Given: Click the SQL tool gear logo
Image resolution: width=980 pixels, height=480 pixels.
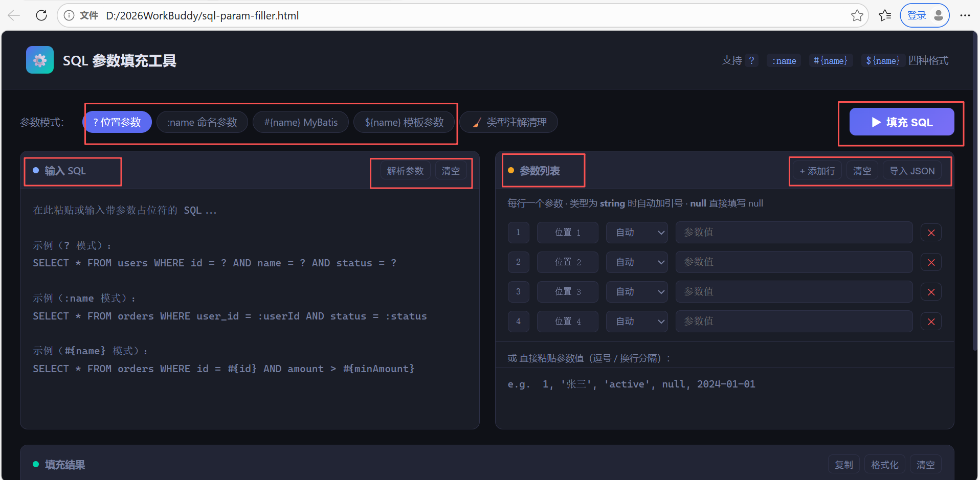Looking at the screenshot, I should point(40,60).
